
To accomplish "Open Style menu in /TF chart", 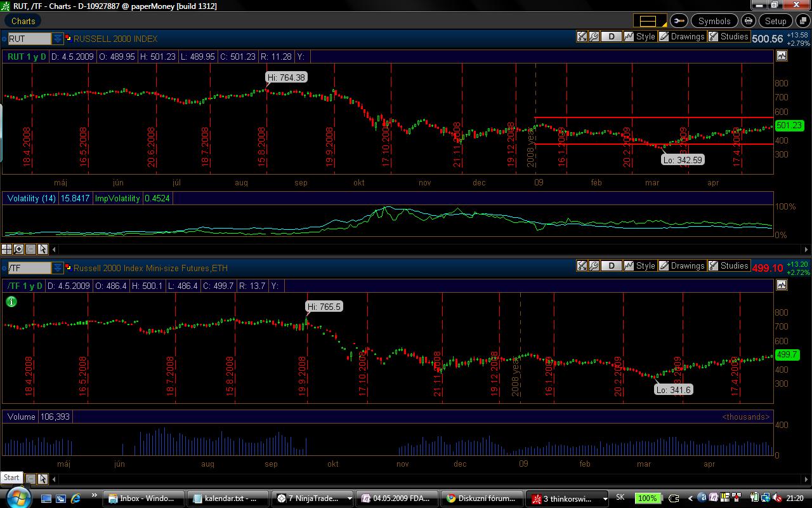I will [x=639, y=266].
